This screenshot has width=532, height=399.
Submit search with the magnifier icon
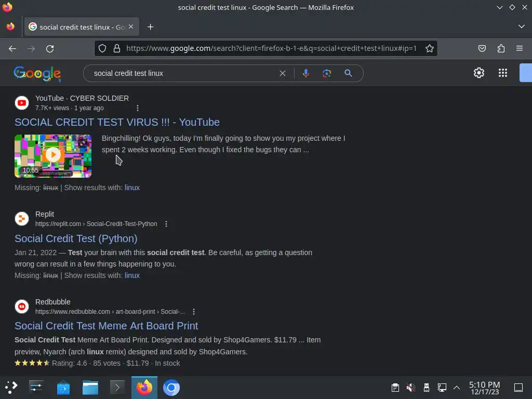348,73
